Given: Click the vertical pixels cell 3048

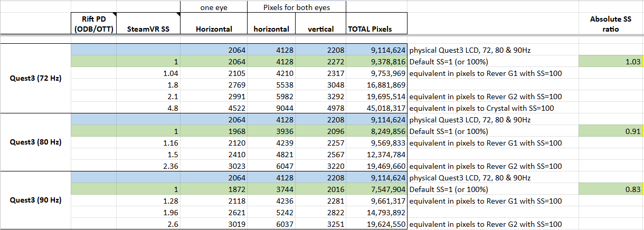Looking at the screenshot, I should (320, 85).
